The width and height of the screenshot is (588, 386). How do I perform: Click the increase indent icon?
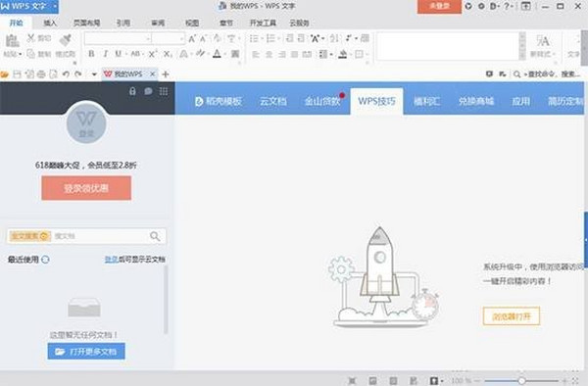(301, 38)
